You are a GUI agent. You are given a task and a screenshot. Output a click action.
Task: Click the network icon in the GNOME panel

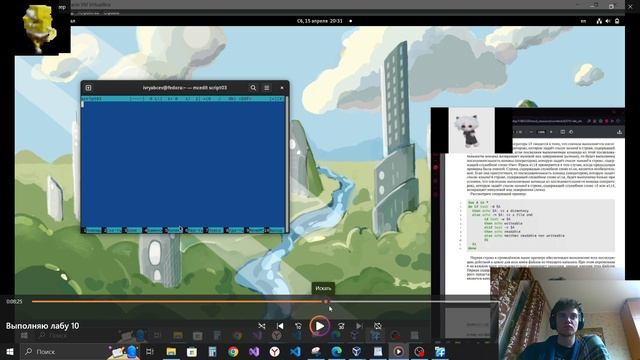(599, 21)
